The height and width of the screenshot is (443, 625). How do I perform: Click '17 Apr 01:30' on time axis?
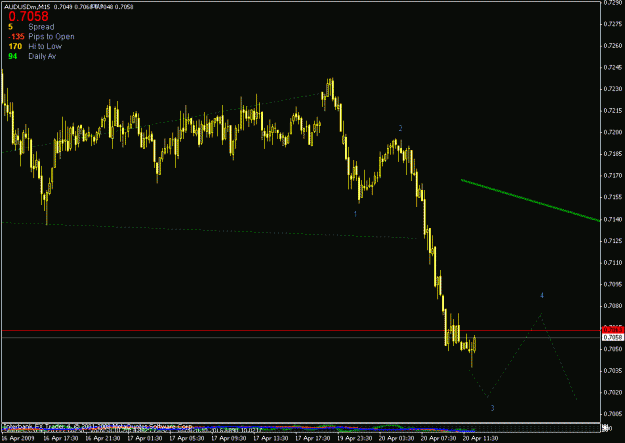click(x=144, y=438)
